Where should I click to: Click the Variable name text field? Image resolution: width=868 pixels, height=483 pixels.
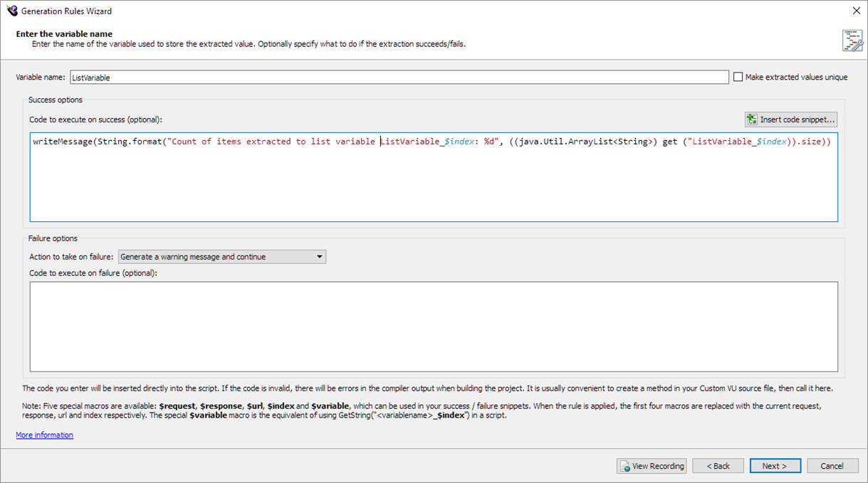(x=399, y=78)
